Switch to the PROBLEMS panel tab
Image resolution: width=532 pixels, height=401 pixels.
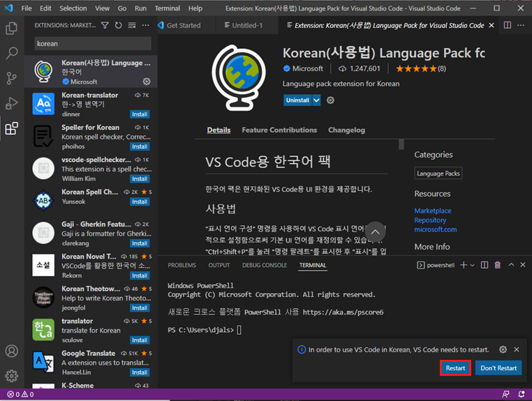click(182, 265)
